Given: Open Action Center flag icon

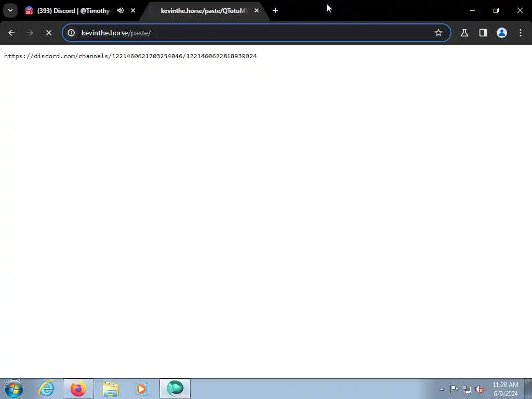Looking at the screenshot, I should (x=454, y=389).
